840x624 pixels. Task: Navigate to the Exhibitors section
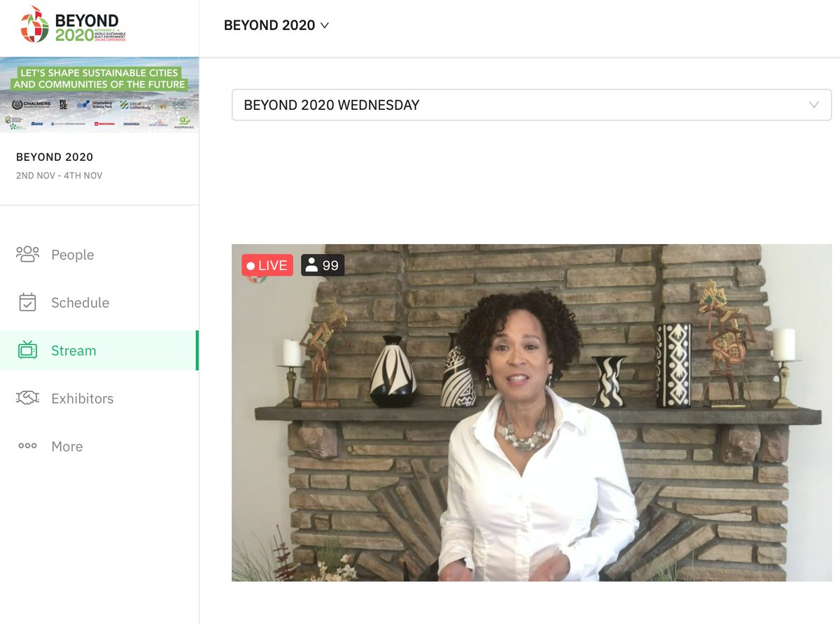coord(83,398)
